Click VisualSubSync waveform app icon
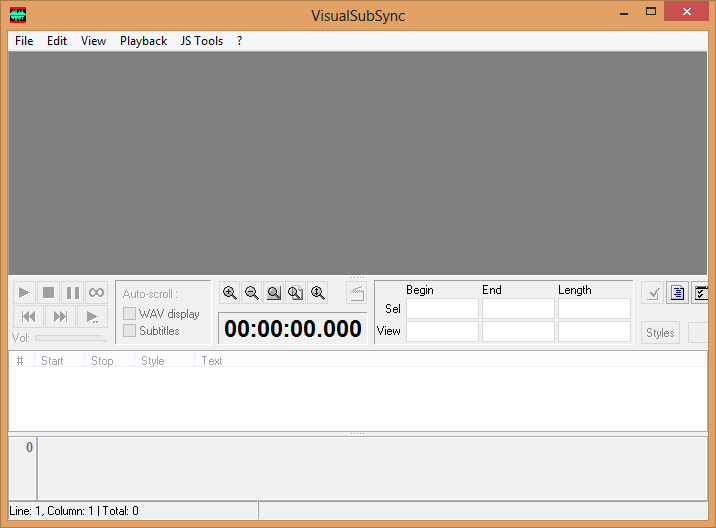The image size is (716, 528). pyautogui.click(x=18, y=15)
